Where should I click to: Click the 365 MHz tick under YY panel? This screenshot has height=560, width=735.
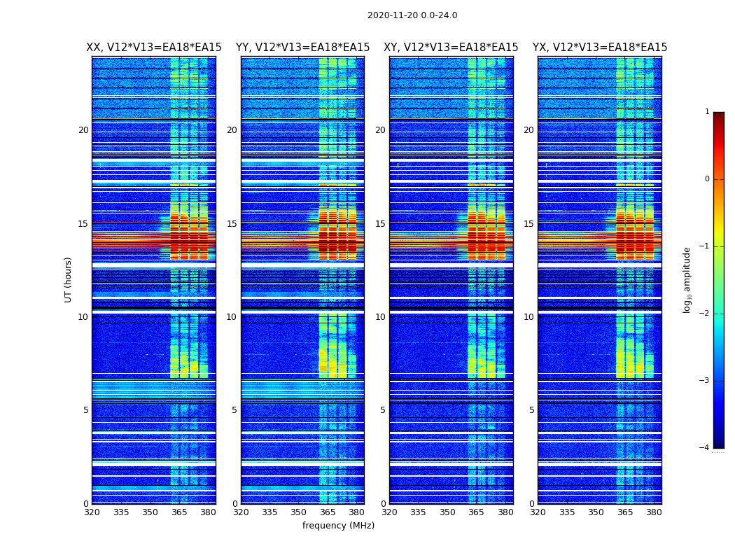point(328,512)
